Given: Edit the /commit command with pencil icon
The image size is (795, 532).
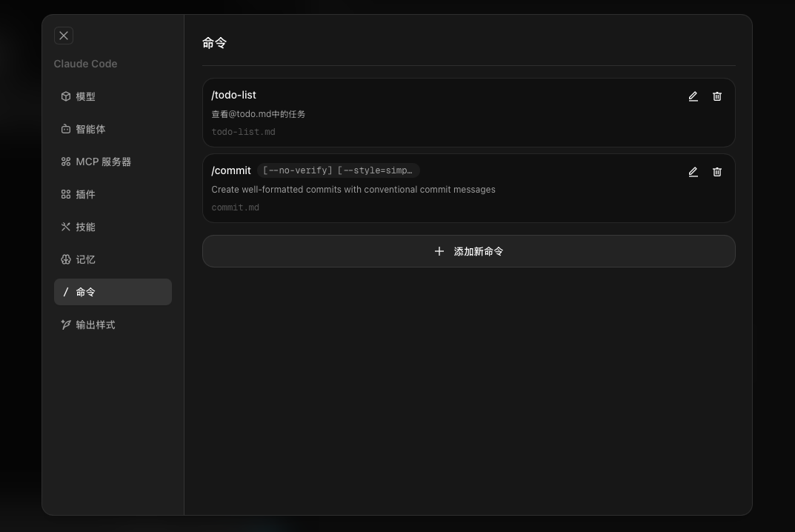Looking at the screenshot, I should (x=693, y=172).
